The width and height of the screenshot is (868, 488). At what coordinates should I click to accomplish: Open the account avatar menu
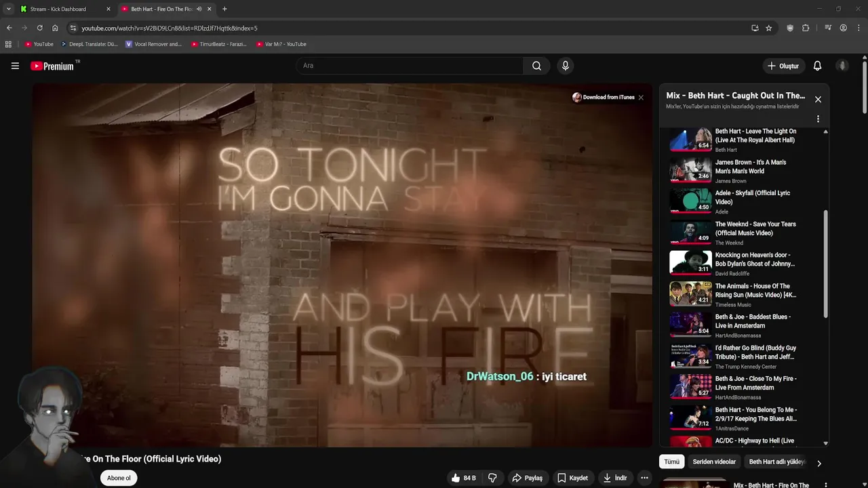[842, 66]
